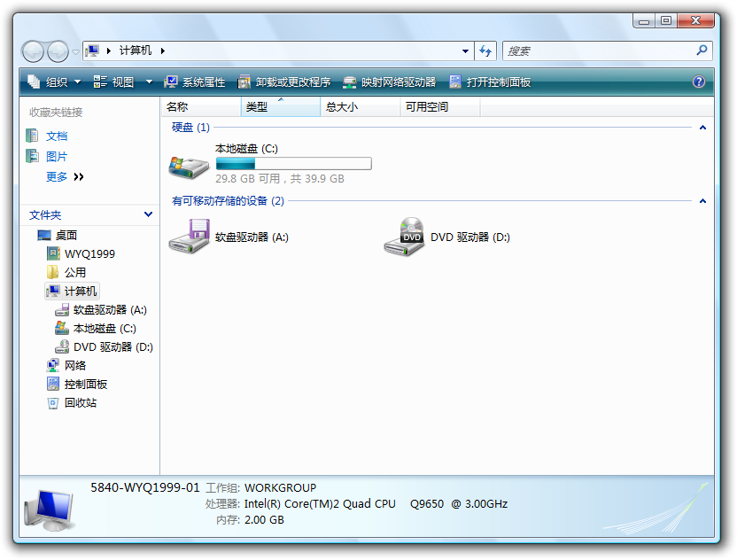
Task: Collapse the removable storage group arrow
Action: click(x=702, y=201)
